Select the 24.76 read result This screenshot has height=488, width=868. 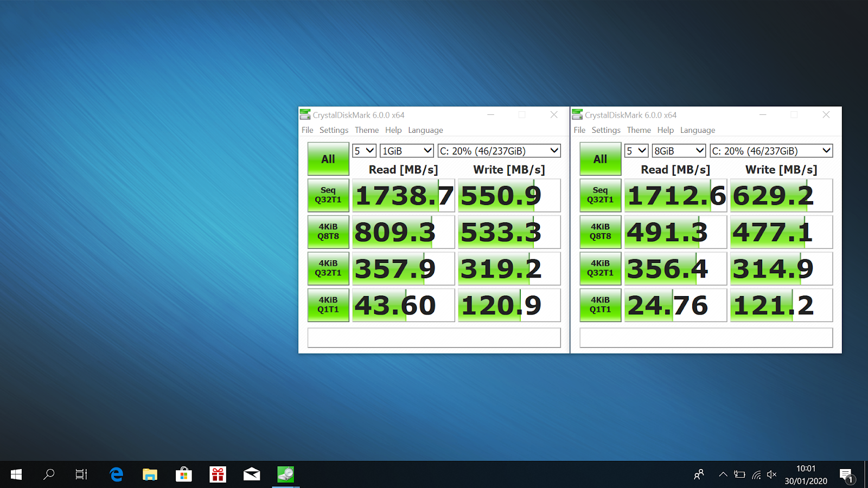coord(676,305)
